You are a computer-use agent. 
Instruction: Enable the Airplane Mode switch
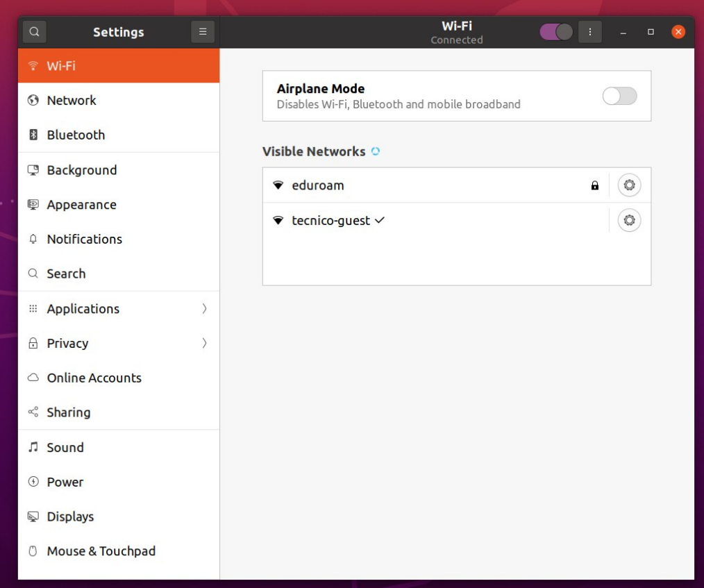tap(619, 96)
